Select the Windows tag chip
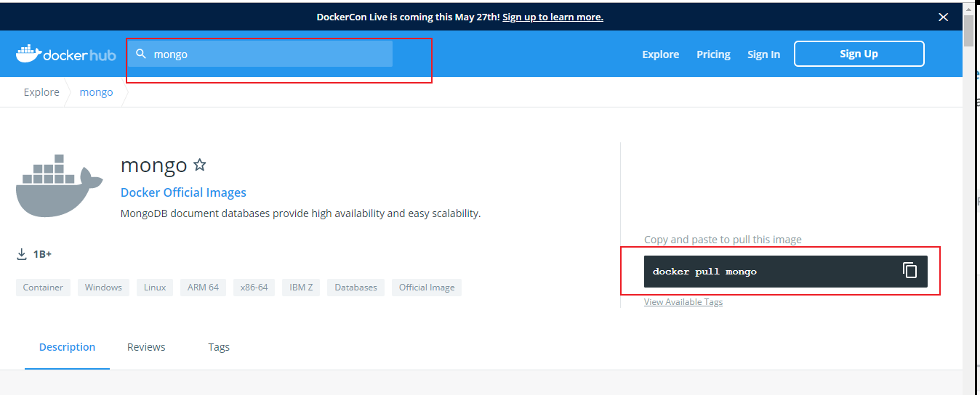Image resolution: width=980 pixels, height=395 pixels. tap(103, 288)
